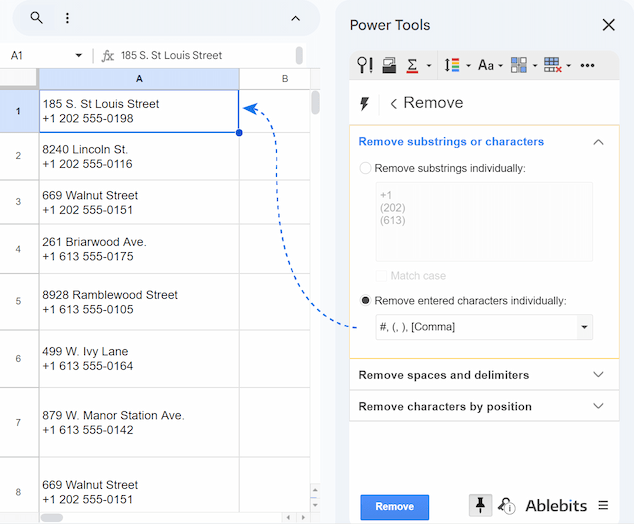Click cell with 879 W. Manor Station Ave.

coord(139,423)
